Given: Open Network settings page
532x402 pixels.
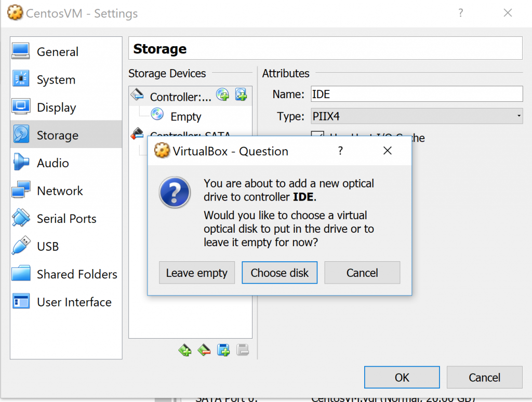Looking at the screenshot, I should coord(66,191).
